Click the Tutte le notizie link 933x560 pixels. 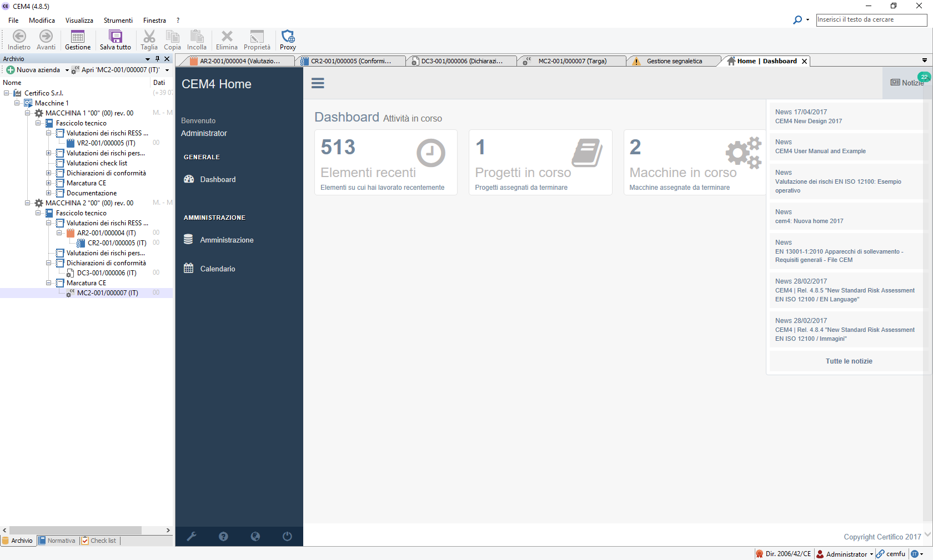[849, 361]
